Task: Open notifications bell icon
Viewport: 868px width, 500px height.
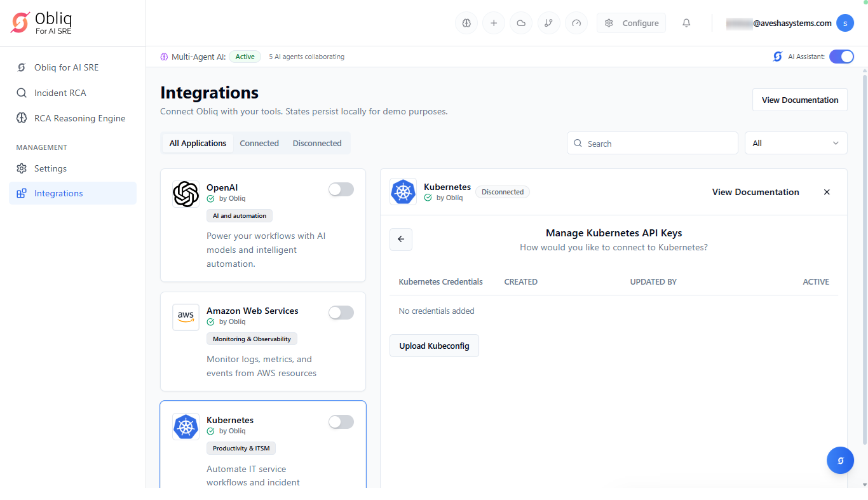Action: [x=686, y=24]
